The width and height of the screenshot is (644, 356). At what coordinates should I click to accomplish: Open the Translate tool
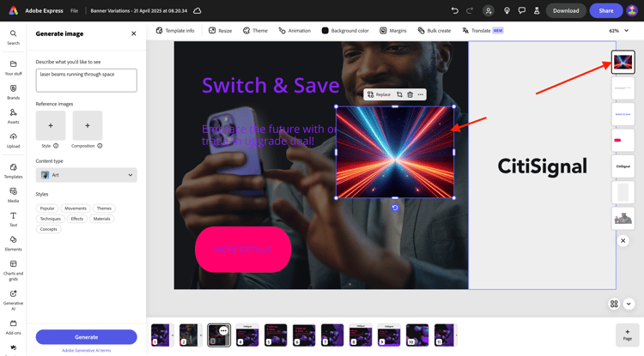tap(483, 30)
